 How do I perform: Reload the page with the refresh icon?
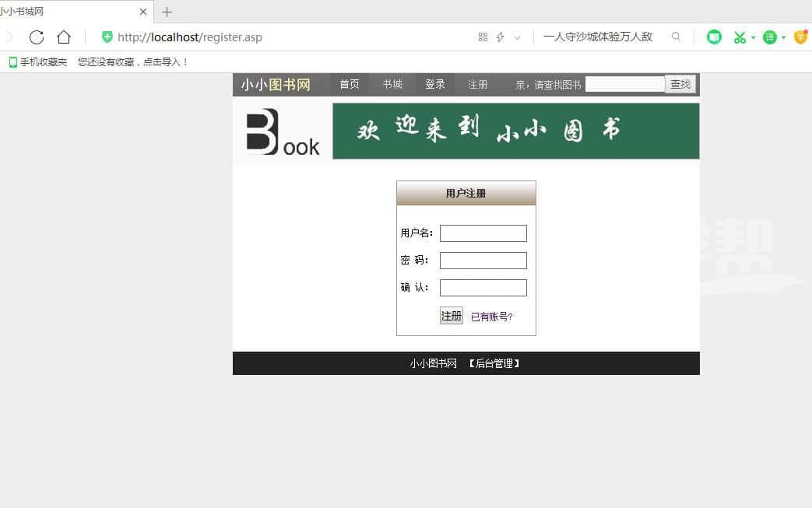pyautogui.click(x=36, y=37)
